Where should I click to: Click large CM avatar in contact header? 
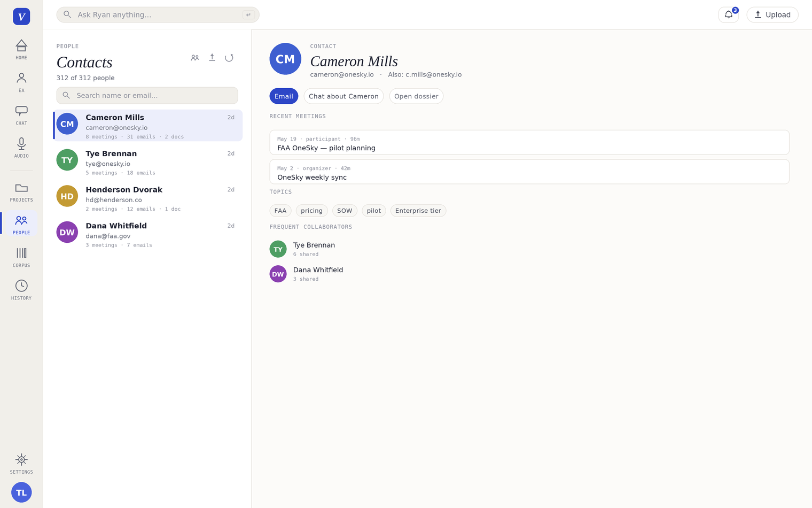tap(285, 59)
